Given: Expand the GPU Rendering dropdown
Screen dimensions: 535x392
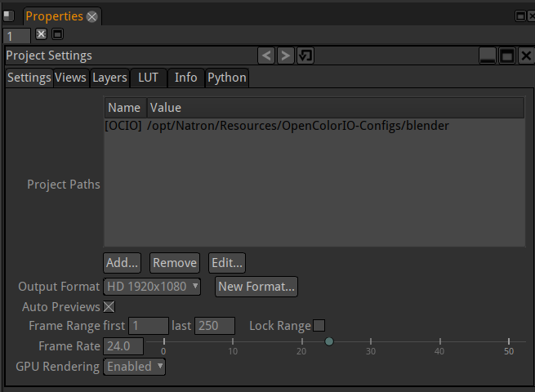Looking at the screenshot, I should [x=135, y=367].
